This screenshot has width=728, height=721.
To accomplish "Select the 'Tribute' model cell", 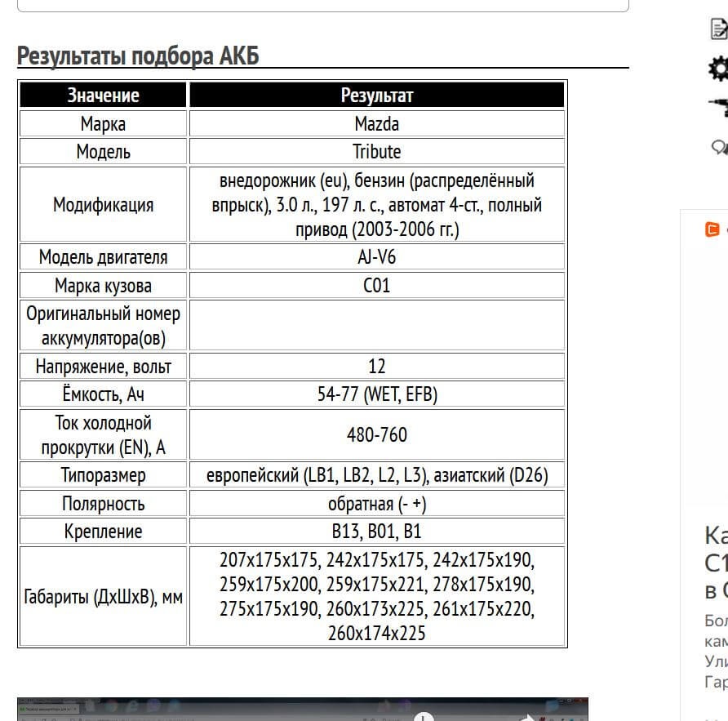I will pyautogui.click(x=376, y=152).
